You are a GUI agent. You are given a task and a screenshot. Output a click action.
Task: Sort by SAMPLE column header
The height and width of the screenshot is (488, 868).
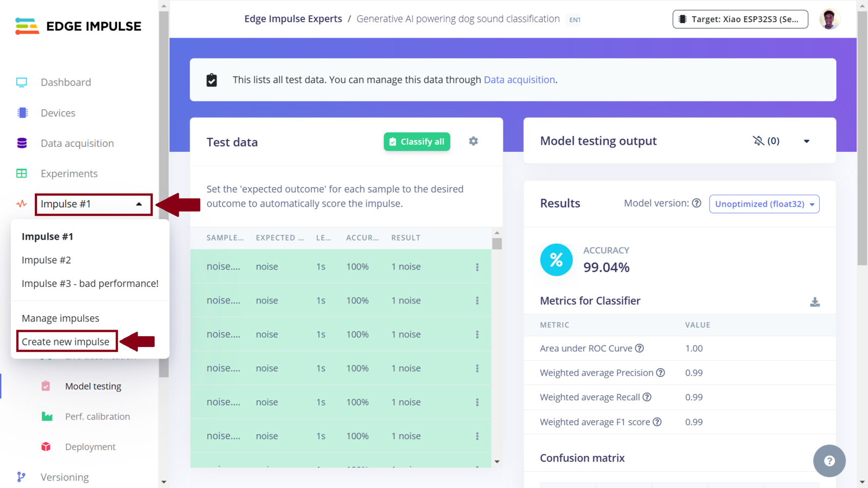coord(225,237)
